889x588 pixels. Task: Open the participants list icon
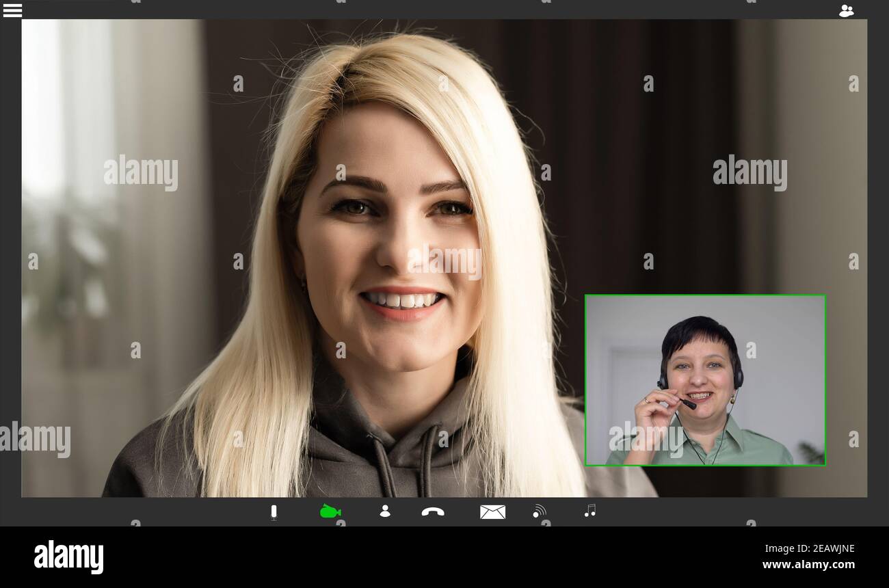(846, 10)
